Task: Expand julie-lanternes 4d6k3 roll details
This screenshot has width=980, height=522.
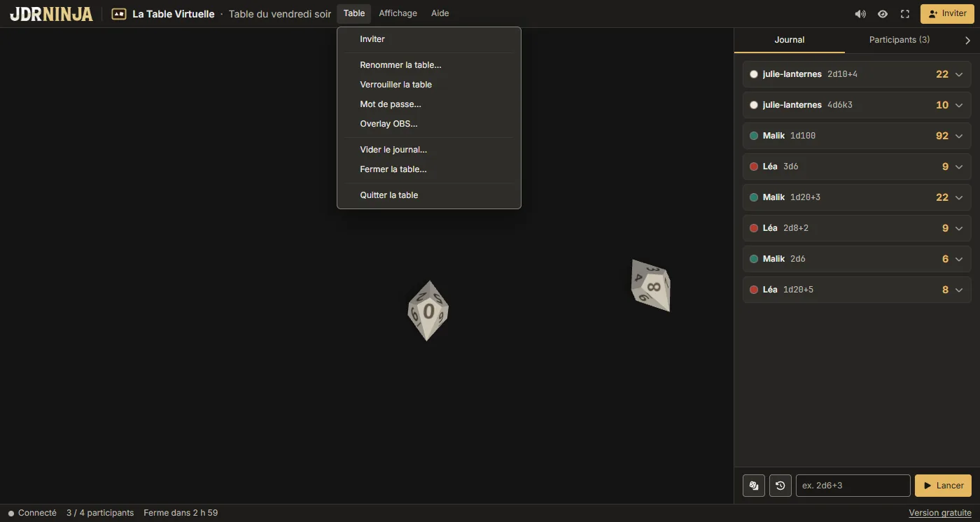Action: click(x=959, y=105)
